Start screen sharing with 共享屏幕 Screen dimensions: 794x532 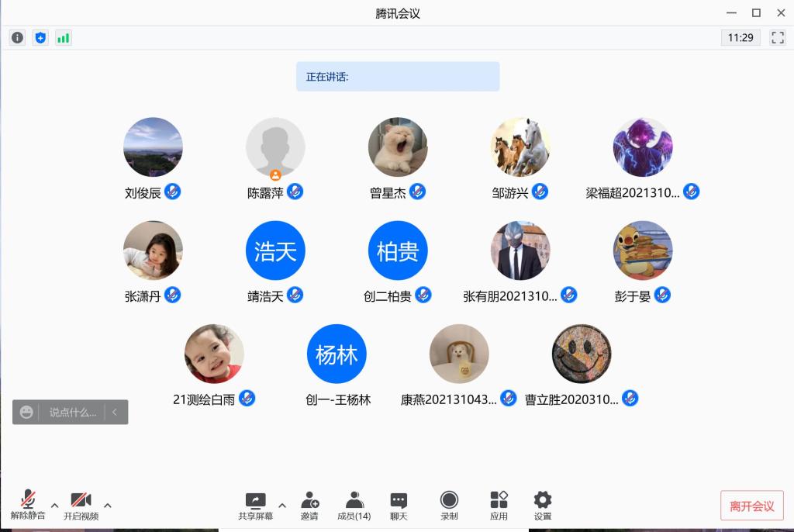(255, 506)
